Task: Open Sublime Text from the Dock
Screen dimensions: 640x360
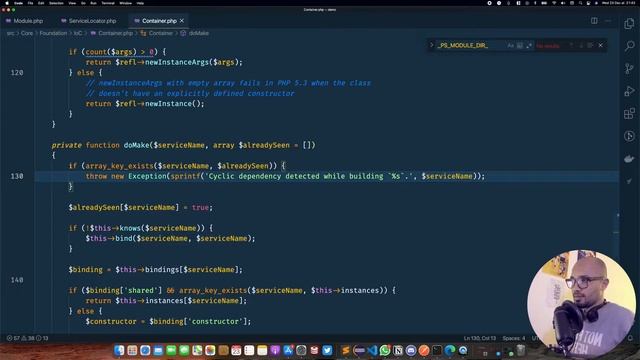Action: pyautogui.click(x=345, y=350)
